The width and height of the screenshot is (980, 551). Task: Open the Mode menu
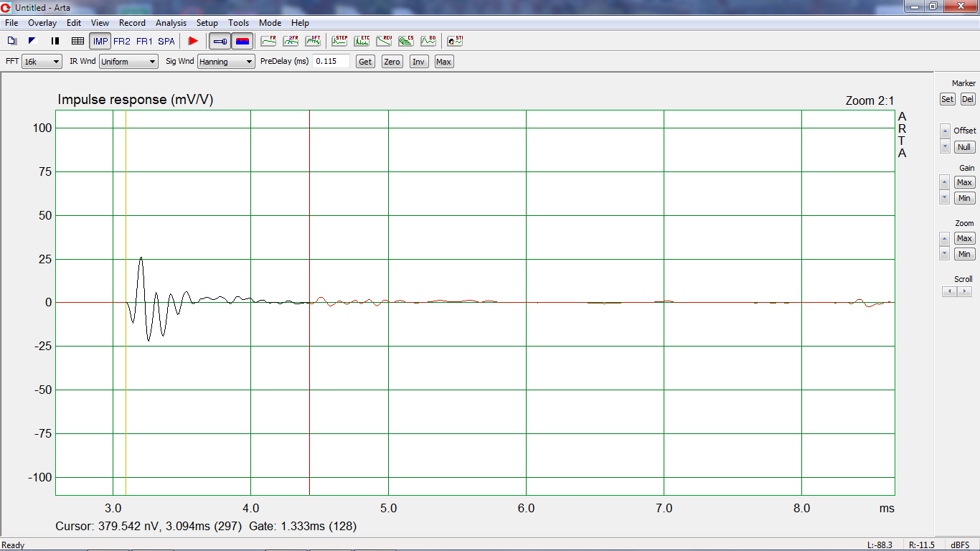click(x=270, y=23)
